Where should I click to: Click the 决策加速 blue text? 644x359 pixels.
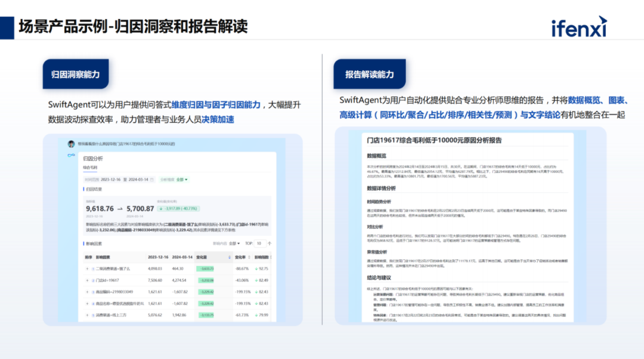tap(218, 119)
